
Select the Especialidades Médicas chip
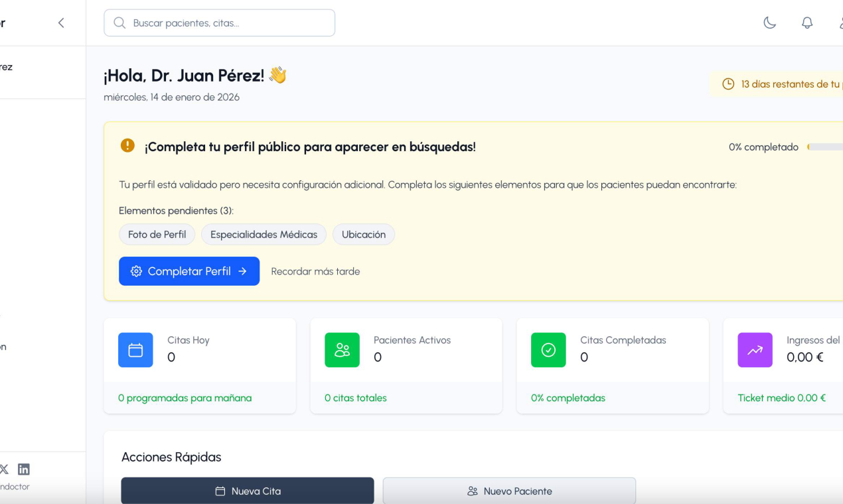[264, 235]
